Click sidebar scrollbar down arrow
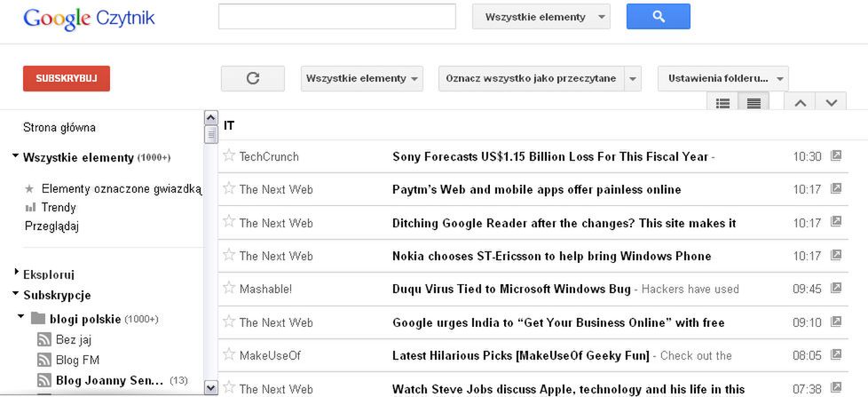868x397 pixels. 211,387
